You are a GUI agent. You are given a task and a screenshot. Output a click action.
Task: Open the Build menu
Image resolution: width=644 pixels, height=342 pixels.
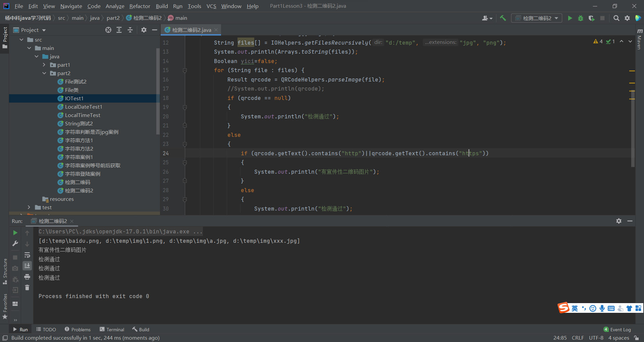[x=162, y=6]
